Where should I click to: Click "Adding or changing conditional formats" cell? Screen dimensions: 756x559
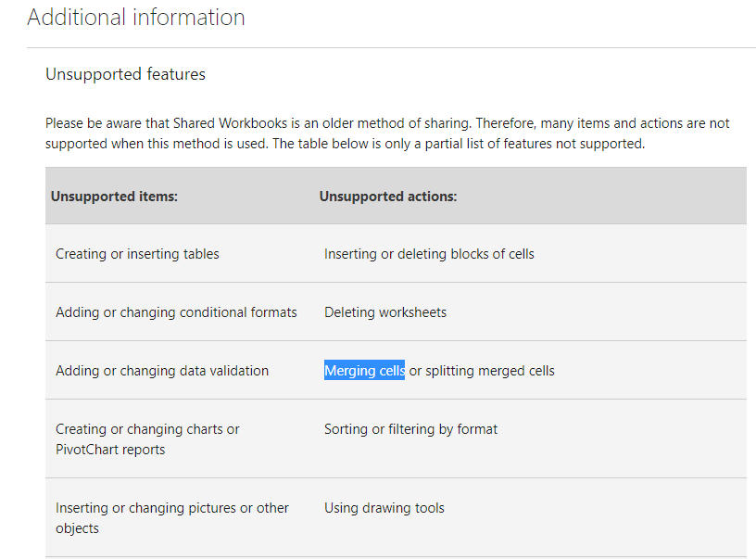pos(176,312)
